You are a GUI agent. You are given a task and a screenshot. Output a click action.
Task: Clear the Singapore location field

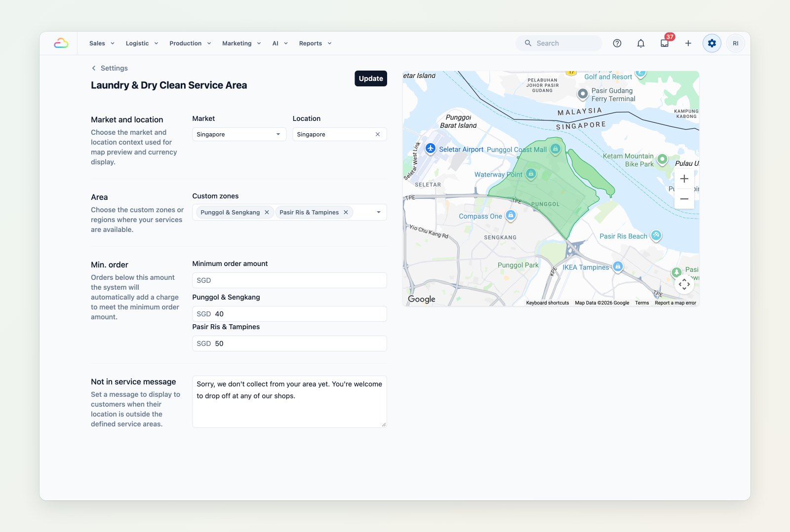pyautogui.click(x=378, y=134)
